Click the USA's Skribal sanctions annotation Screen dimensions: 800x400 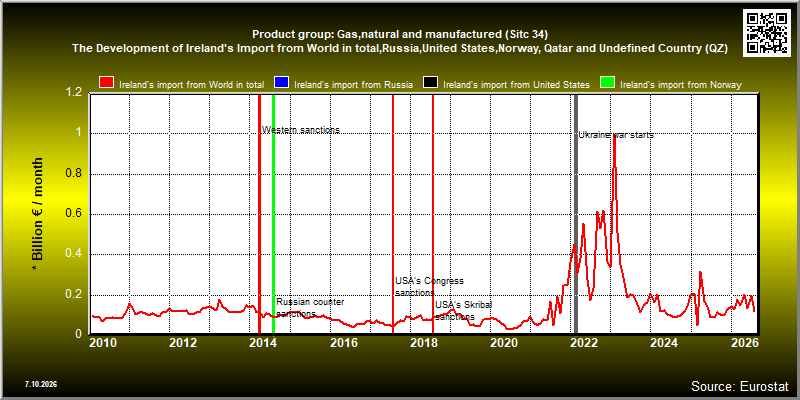point(463,311)
